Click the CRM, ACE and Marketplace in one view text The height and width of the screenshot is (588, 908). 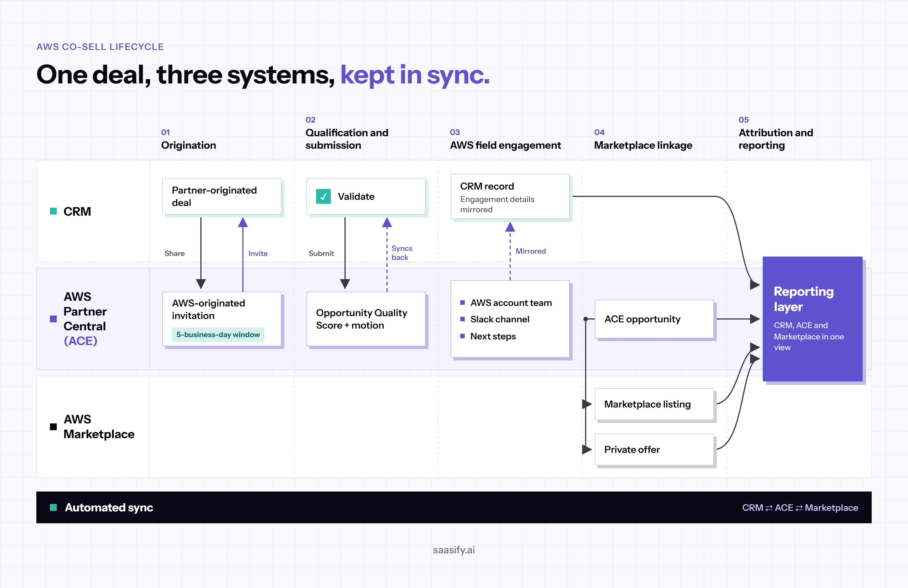pyautogui.click(x=809, y=336)
